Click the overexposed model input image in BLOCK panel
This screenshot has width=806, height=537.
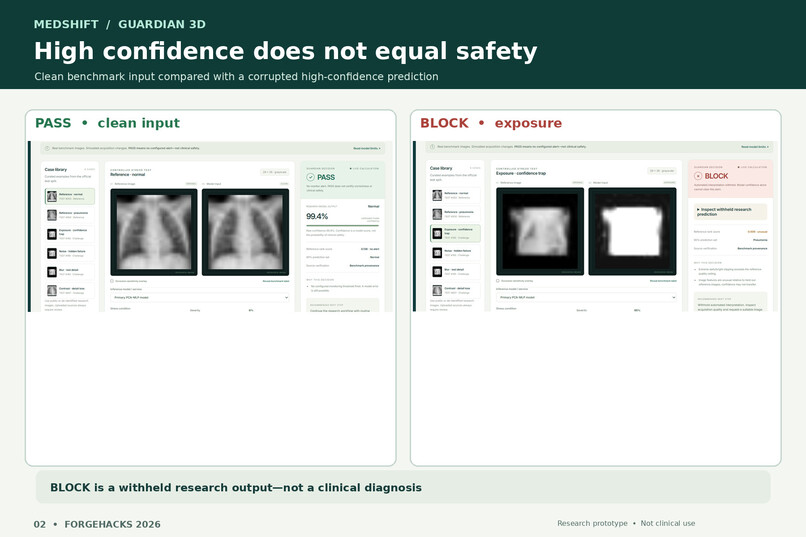tap(632, 231)
